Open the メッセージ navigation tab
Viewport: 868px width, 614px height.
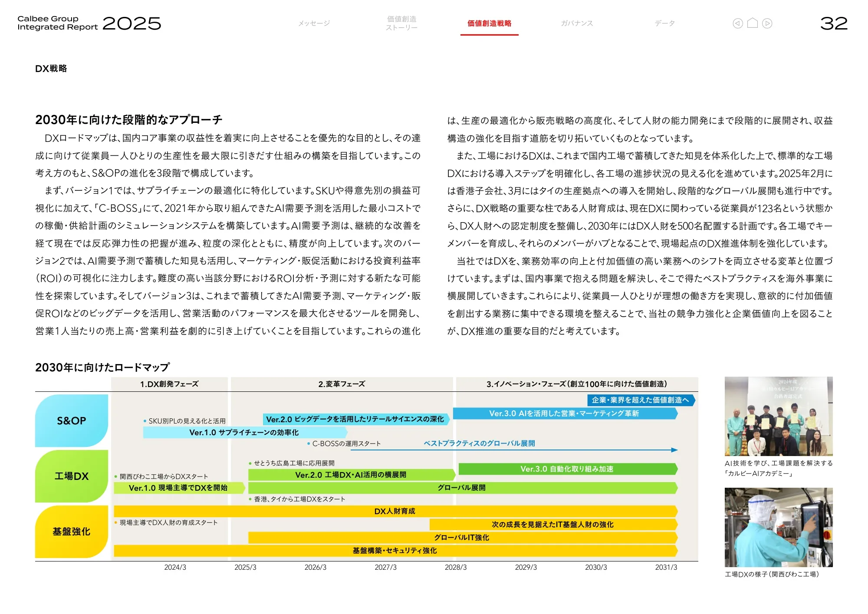click(x=314, y=23)
